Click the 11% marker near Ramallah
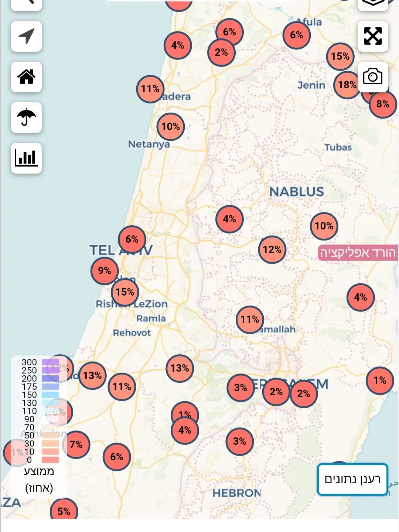The width and height of the screenshot is (399, 532). pos(250,320)
